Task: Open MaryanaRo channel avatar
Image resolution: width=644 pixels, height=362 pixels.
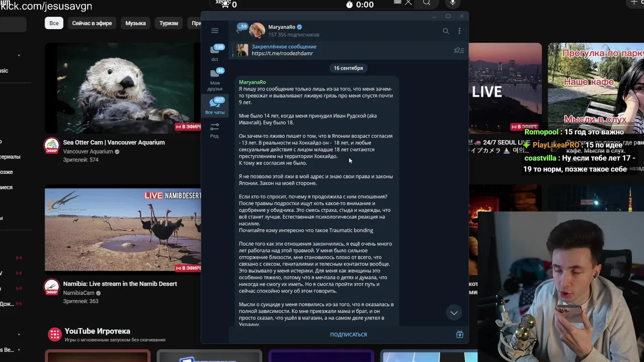Action: [x=257, y=31]
